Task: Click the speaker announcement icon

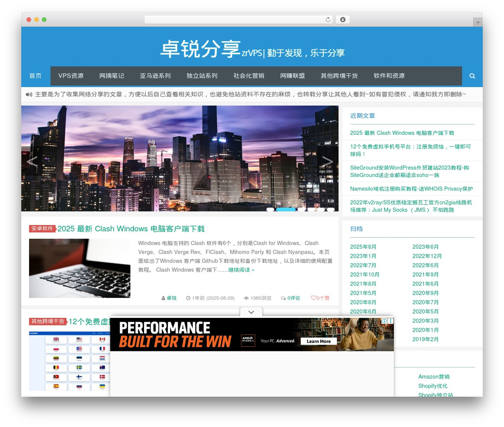Action: click(x=29, y=95)
